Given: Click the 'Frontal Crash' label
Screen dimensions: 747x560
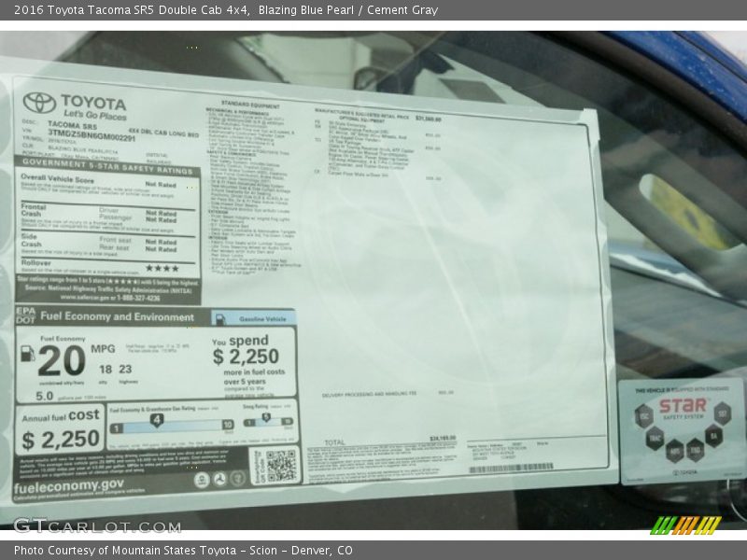Looking at the screenshot, I should 34,210.
